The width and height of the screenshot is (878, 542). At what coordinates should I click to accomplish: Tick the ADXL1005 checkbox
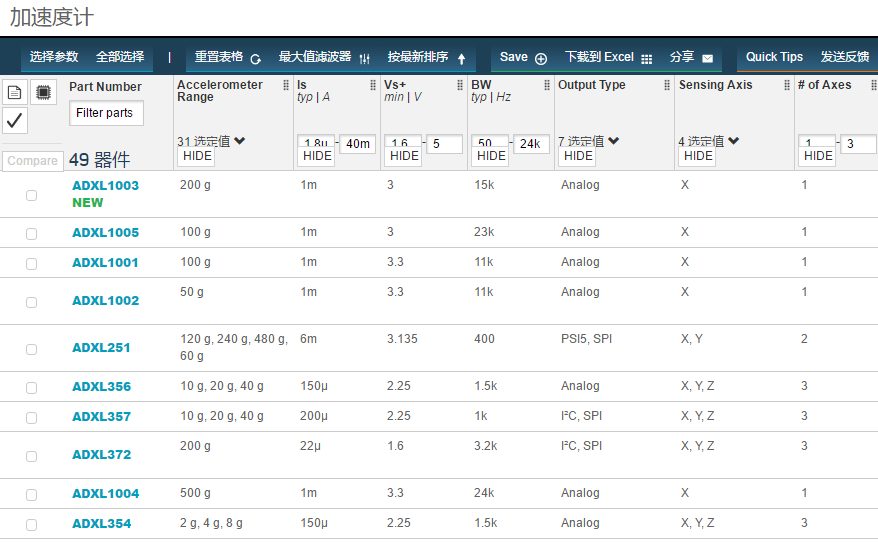31,233
